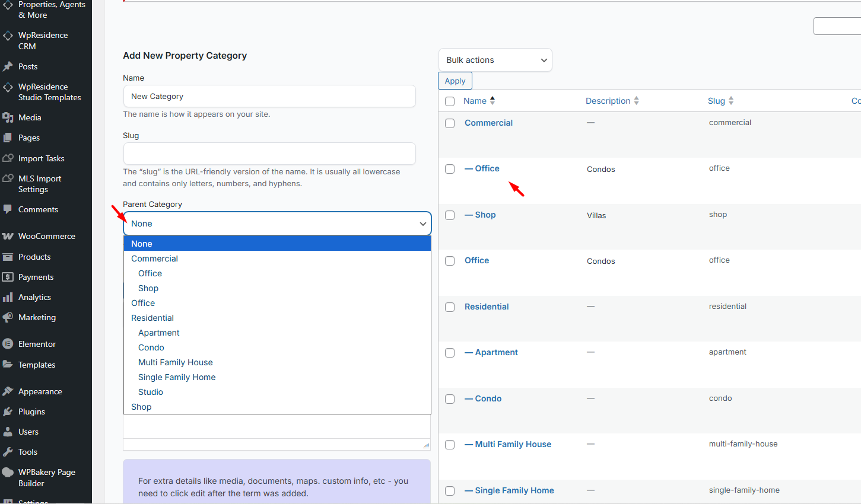Collapse the Parent Category dropdown
The height and width of the screenshot is (504, 861).
[x=277, y=224]
